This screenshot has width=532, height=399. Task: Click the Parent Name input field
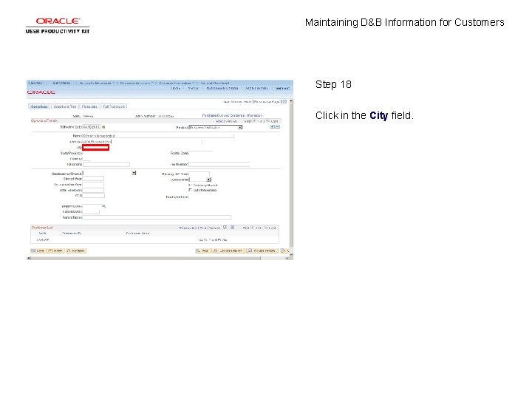click(157, 217)
